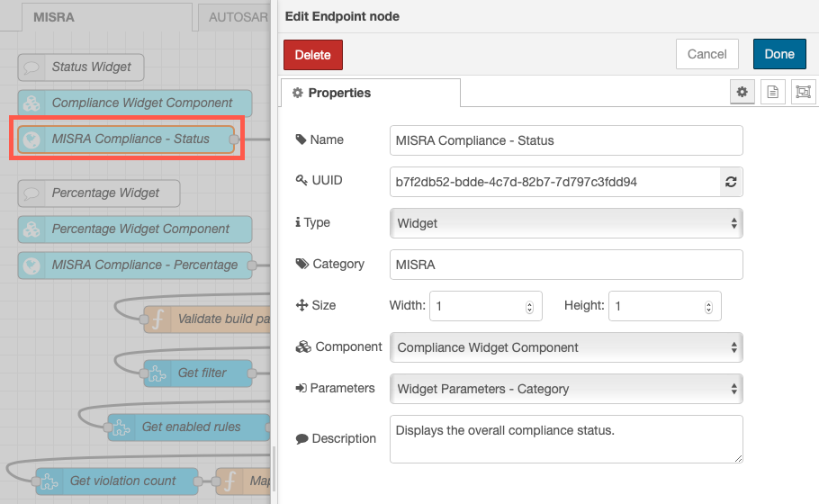This screenshot has height=504, width=819.
Task: Click the Get enabled rules node
Action: pos(189,427)
